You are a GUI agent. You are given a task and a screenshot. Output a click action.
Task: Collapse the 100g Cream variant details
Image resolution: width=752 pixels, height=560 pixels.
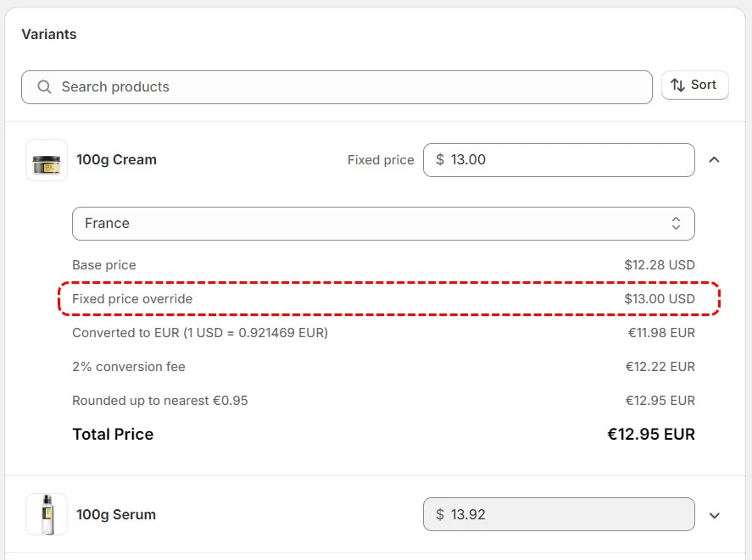714,159
